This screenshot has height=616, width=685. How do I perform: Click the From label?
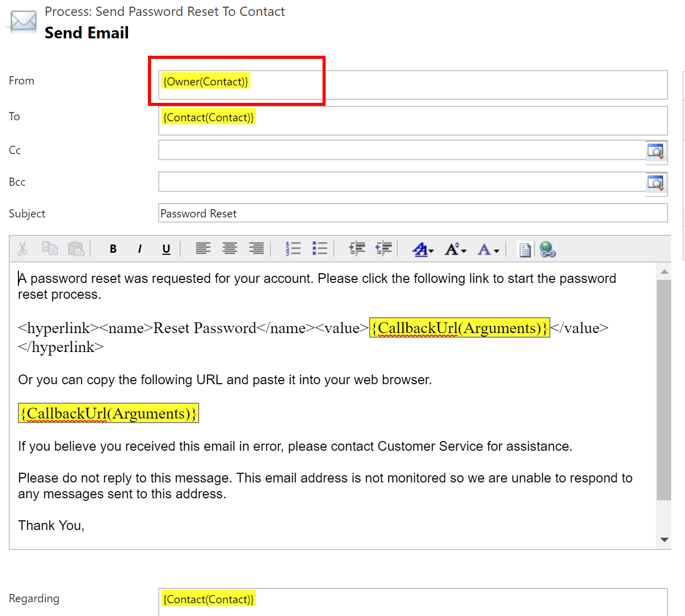tap(22, 81)
